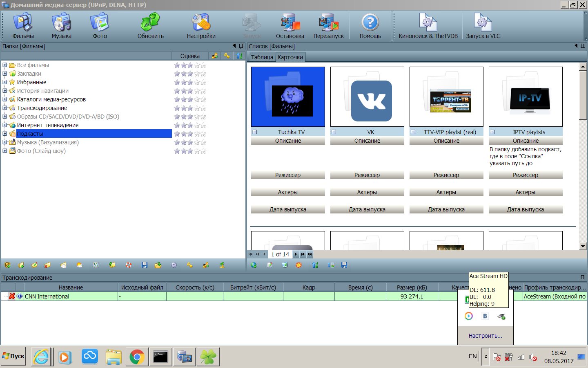Expand the Интернет телевидение tree node
588x368 pixels.
click(4, 125)
